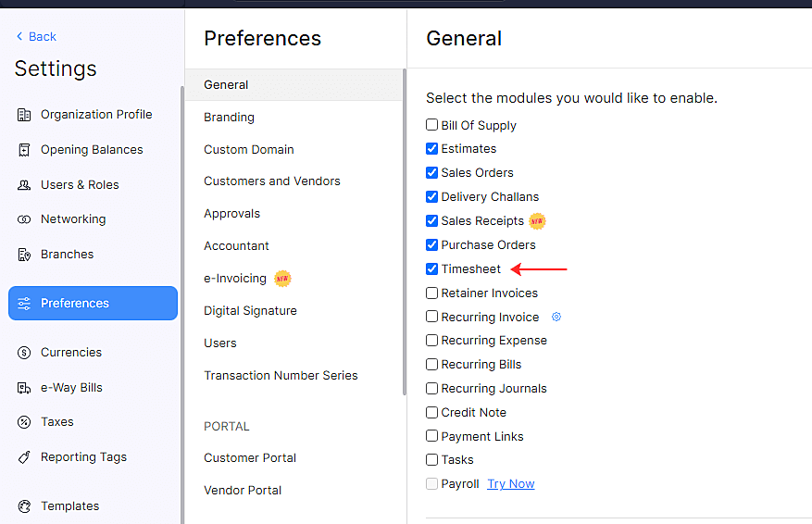Click the Taxes icon in sidebar
This screenshot has height=524, width=812.
click(24, 422)
